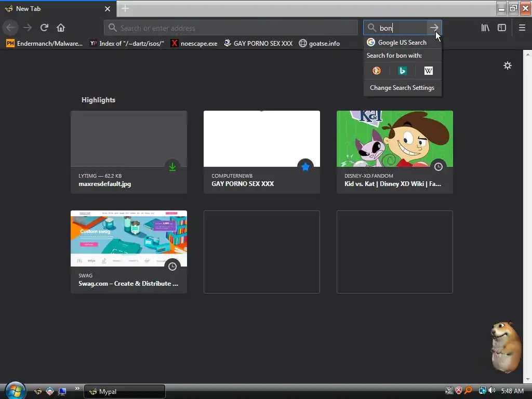532x399 pixels.
Task: Open Change Search Settings
Action: tap(403, 88)
